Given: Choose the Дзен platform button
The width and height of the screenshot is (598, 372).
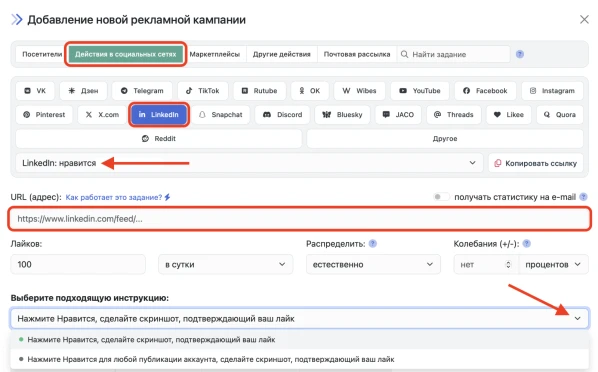Looking at the screenshot, I should pyautogui.click(x=84, y=91).
